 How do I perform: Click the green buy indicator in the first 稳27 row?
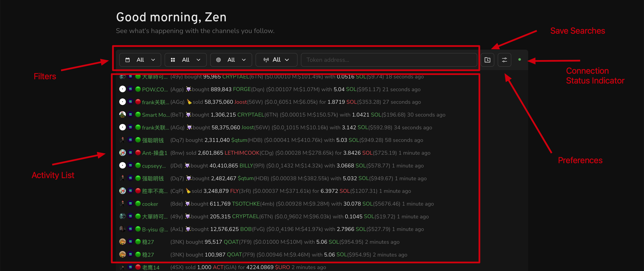click(x=138, y=242)
